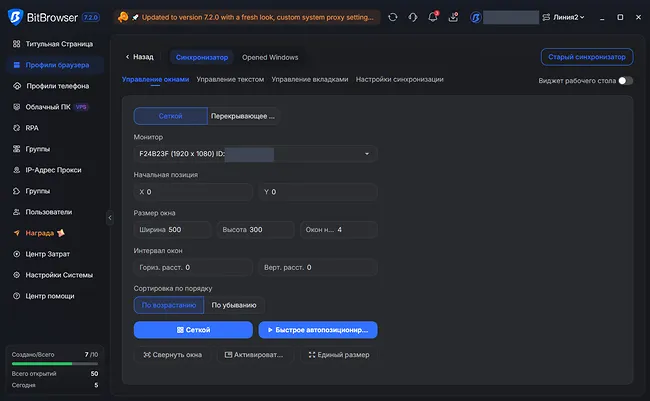Open the notifications bell
The image size is (650, 401).
point(433,17)
